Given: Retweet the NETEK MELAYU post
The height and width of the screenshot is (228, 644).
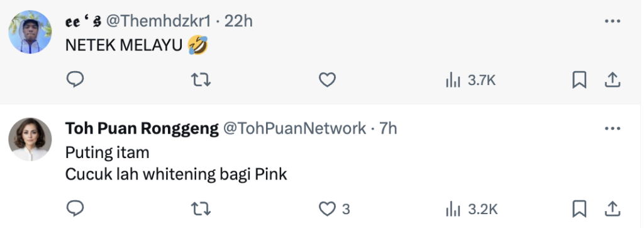Looking at the screenshot, I should tap(201, 80).
